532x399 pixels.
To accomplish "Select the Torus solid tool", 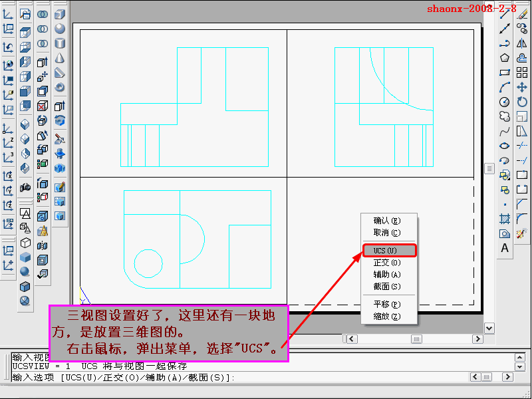I will tap(60, 87).
